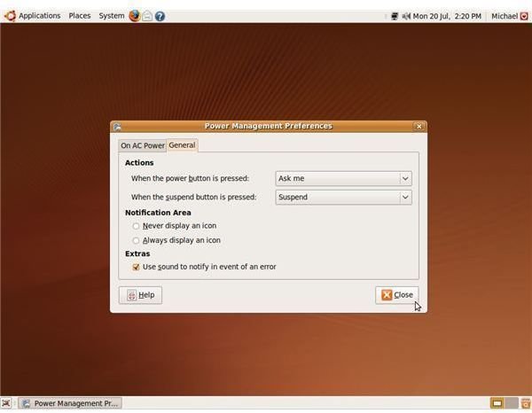Switch to the second workspace

[x=512, y=403]
